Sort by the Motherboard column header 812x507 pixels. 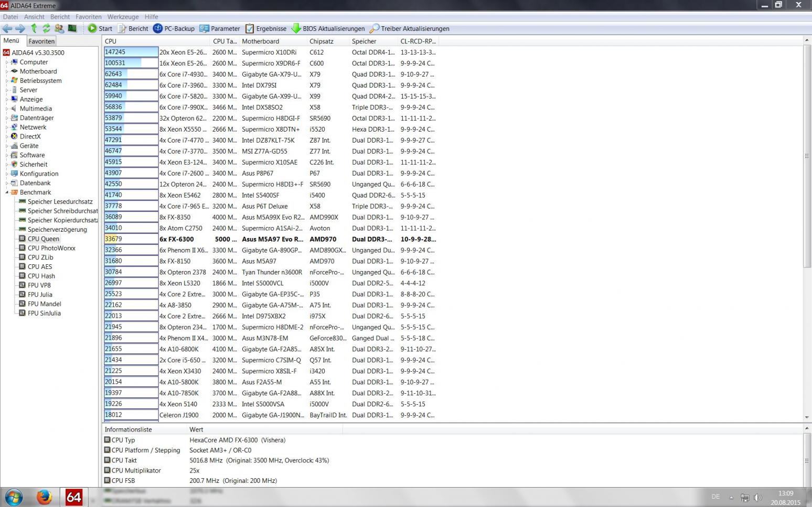point(273,41)
